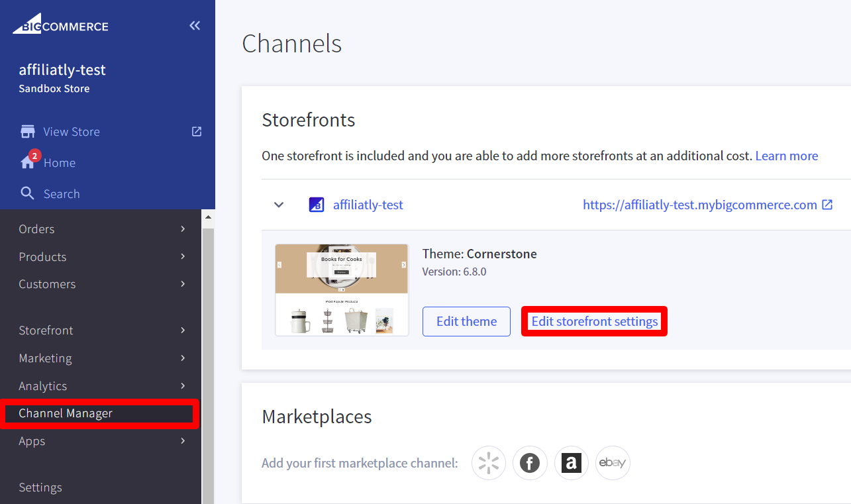Open store via external-link icon beside View Store
The height and width of the screenshot is (504, 851).
click(197, 131)
